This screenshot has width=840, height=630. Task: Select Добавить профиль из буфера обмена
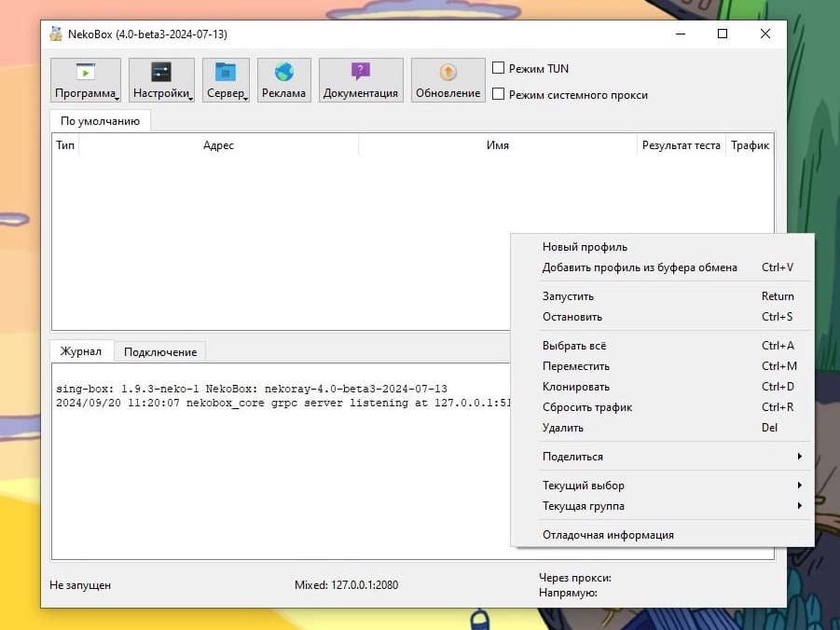tap(640, 267)
